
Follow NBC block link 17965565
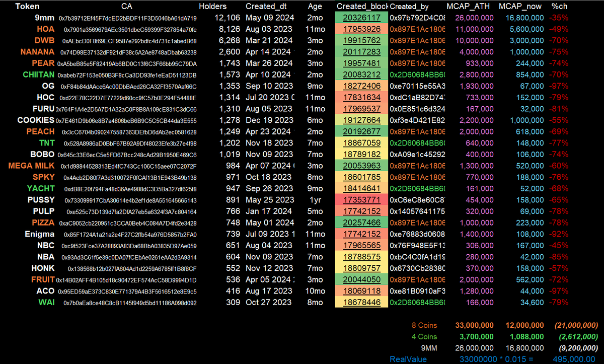pyautogui.click(x=361, y=245)
